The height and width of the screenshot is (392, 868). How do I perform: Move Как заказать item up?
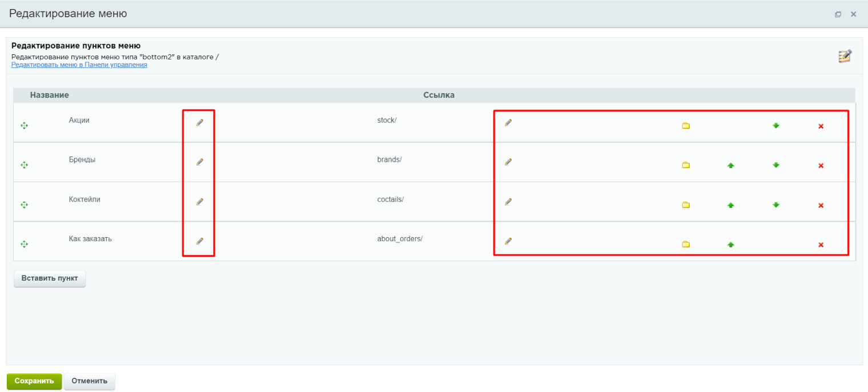tap(730, 245)
